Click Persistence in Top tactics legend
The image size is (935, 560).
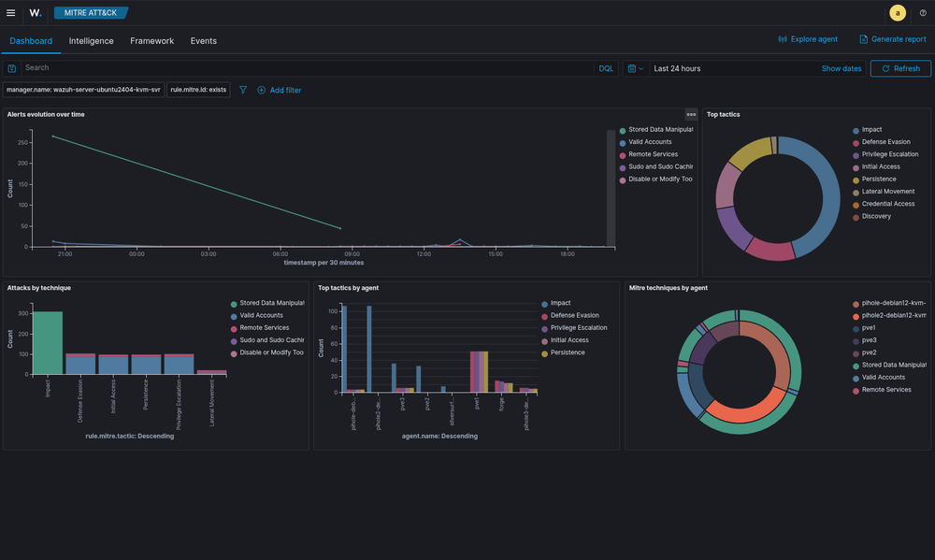click(875, 179)
